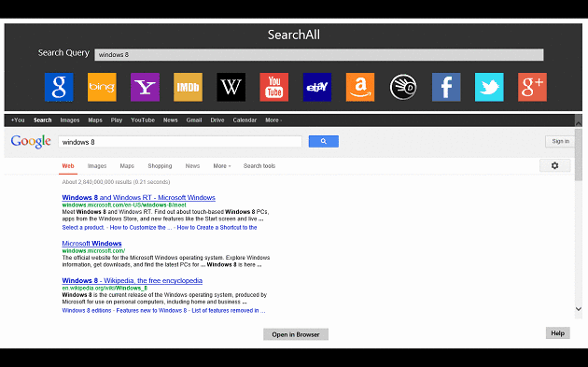Image resolution: width=588 pixels, height=367 pixels.
Task: Click the scrollbar down arrow
Action: (579, 309)
